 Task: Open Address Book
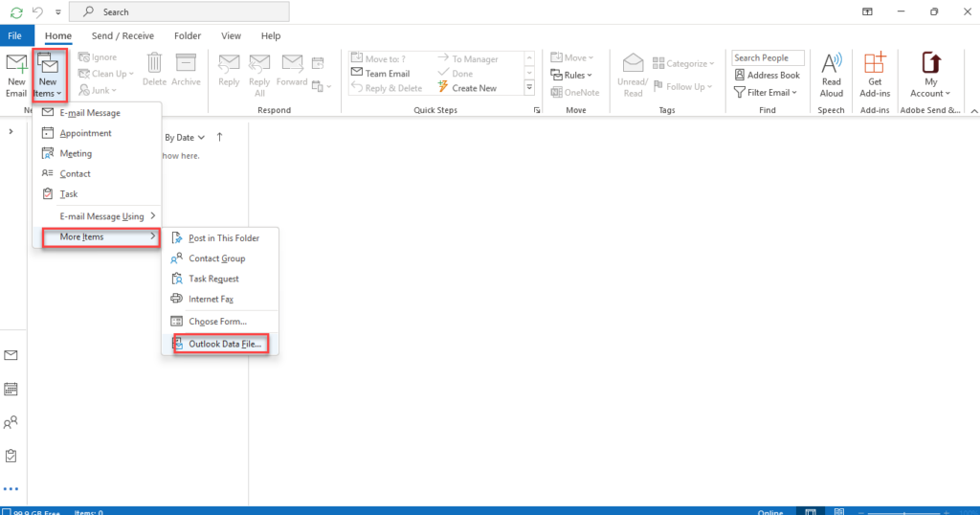click(x=767, y=75)
